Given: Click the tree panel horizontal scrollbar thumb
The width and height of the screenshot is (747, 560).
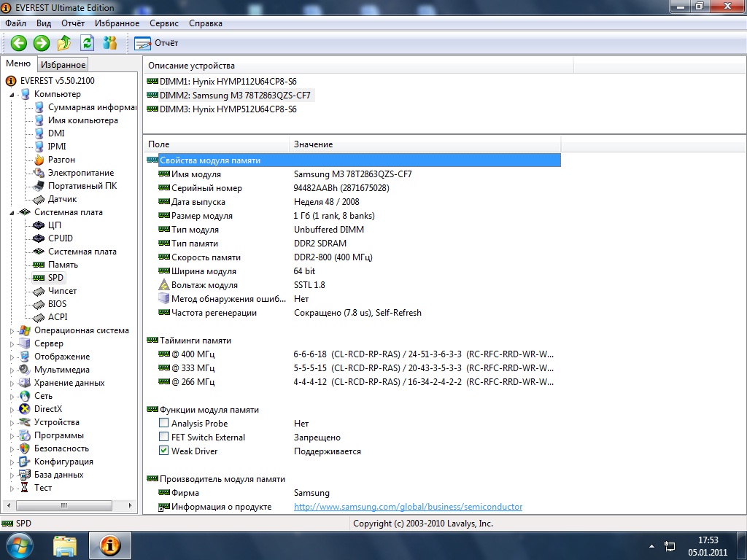Looking at the screenshot, I should click(64, 505).
